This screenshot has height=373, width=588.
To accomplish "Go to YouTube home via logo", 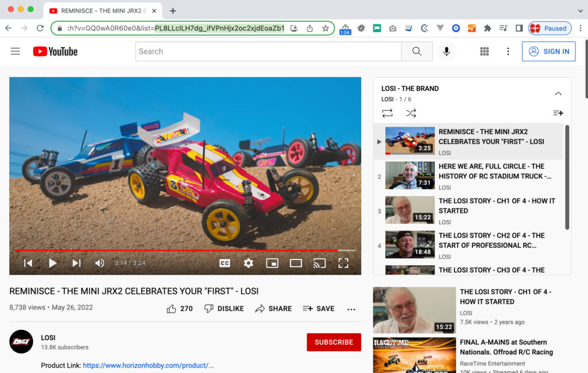I will pos(55,51).
